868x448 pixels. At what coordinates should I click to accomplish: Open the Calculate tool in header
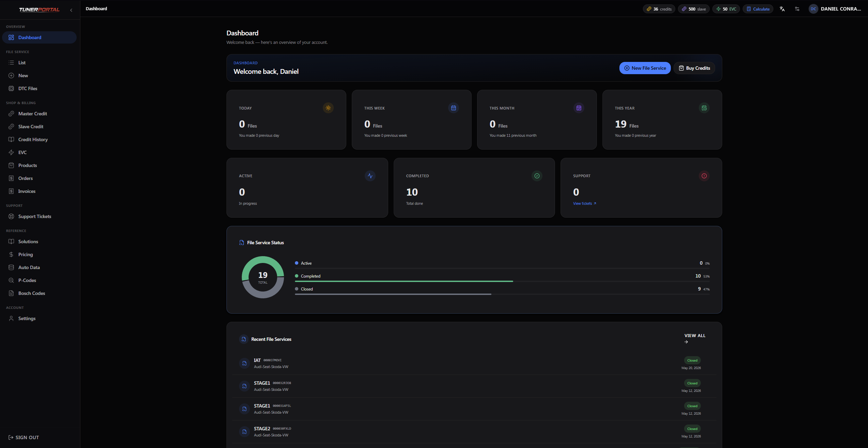[758, 9]
